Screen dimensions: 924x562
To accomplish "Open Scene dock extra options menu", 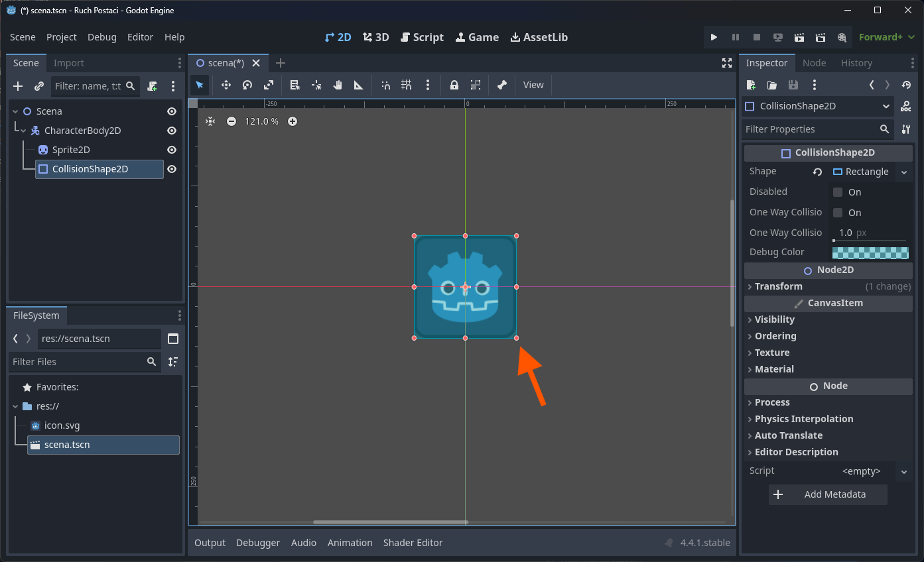I will (173, 86).
